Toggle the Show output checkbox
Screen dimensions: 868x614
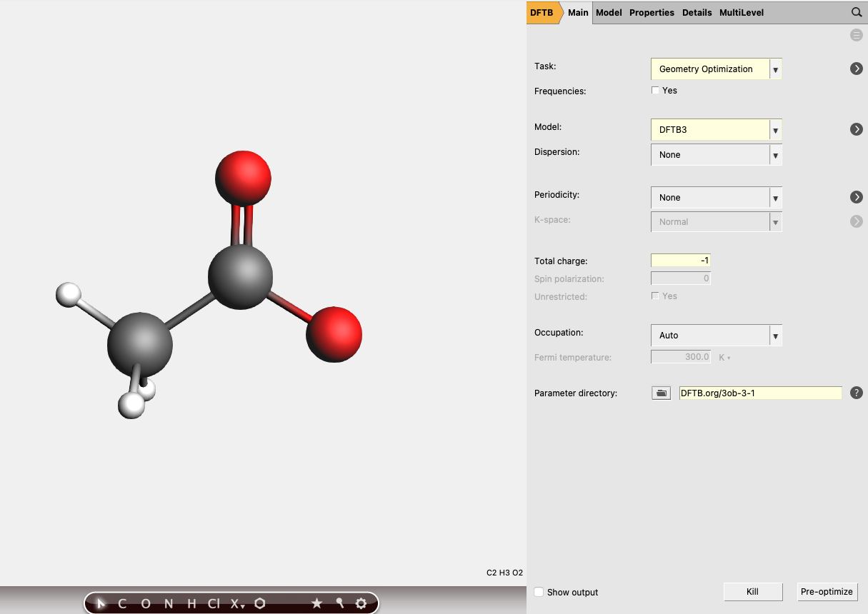click(539, 592)
